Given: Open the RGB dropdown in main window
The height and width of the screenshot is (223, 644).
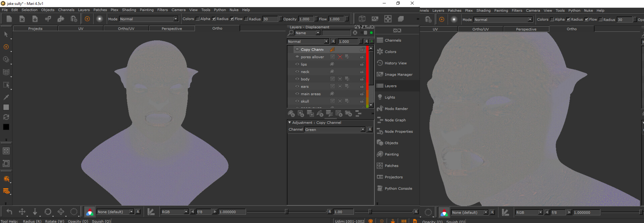Looking at the screenshot, I should [174, 212].
